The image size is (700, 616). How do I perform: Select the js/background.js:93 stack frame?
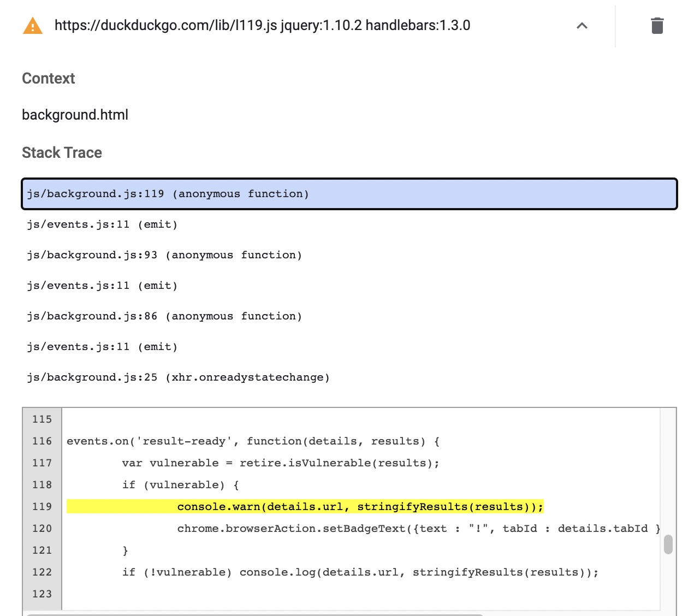(164, 254)
